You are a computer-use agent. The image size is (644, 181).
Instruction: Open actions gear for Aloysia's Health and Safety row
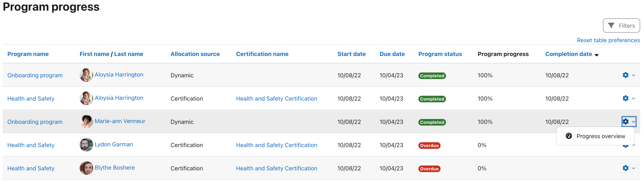coord(625,98)
